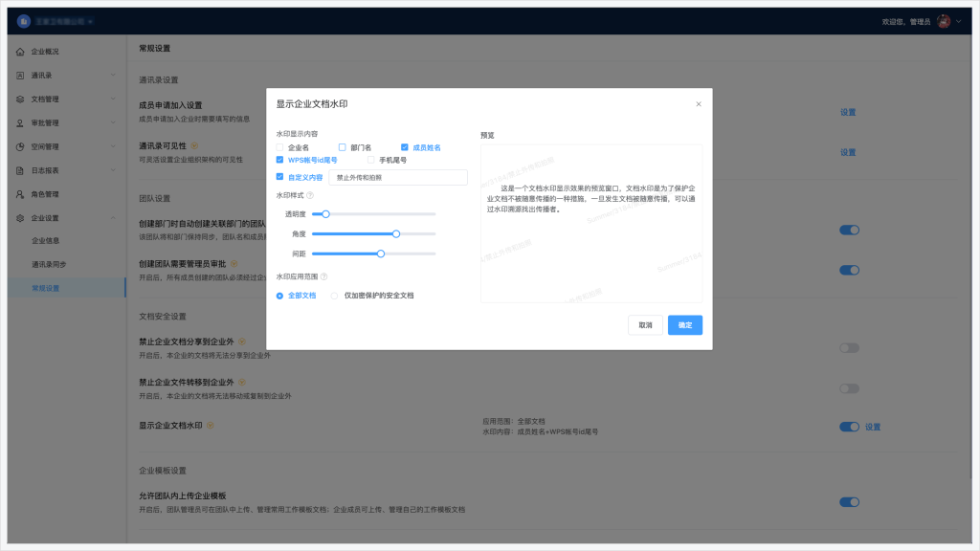Expand the 审批管理 sidebar section
Viewport: 980px width, 551px height.
click(x=112, y=122)
